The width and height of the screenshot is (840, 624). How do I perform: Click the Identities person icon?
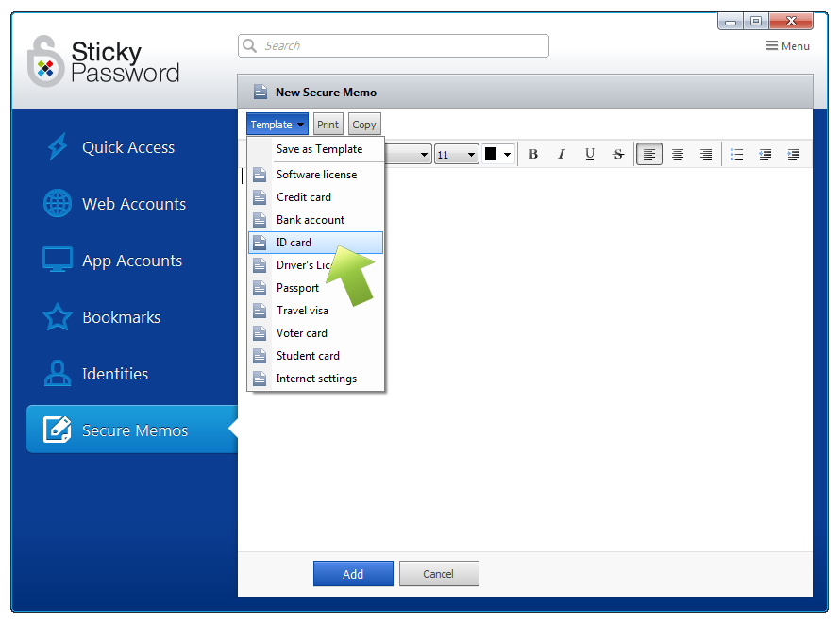(58, 373)
